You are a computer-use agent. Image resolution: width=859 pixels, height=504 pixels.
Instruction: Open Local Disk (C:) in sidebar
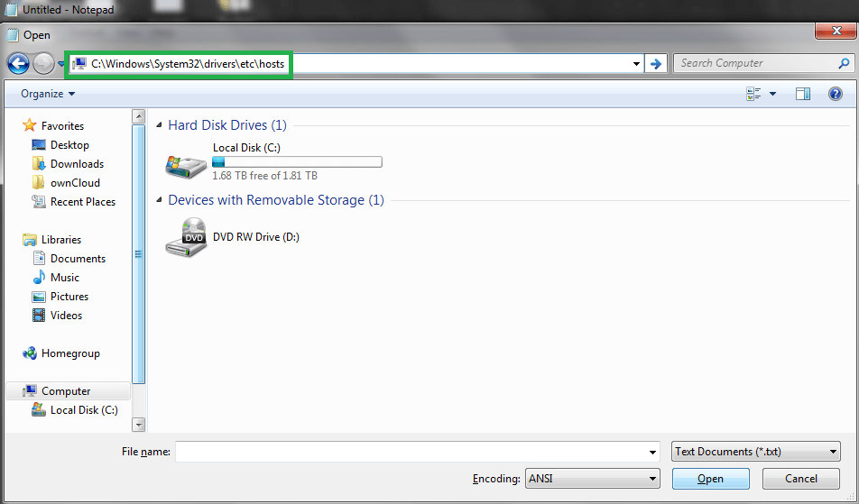84,410
